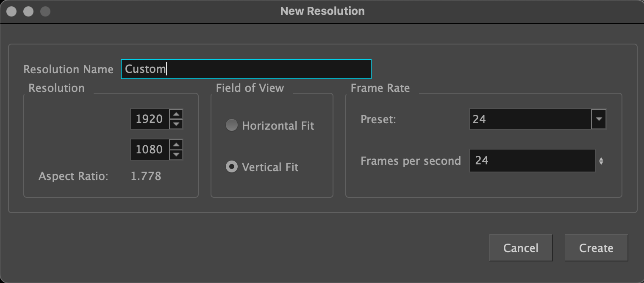Click the New Resolution title bar text
644x283 pixels.
point(322,11)
